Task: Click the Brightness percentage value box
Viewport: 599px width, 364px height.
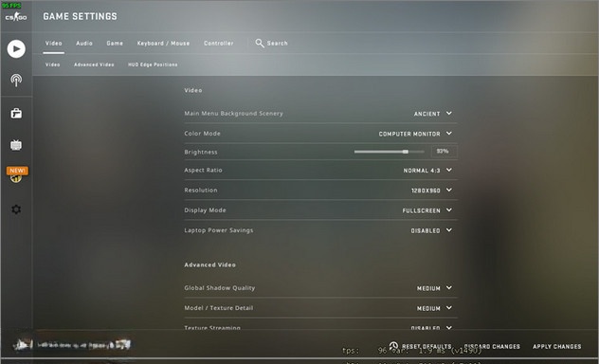Action: tap(443, 152)
